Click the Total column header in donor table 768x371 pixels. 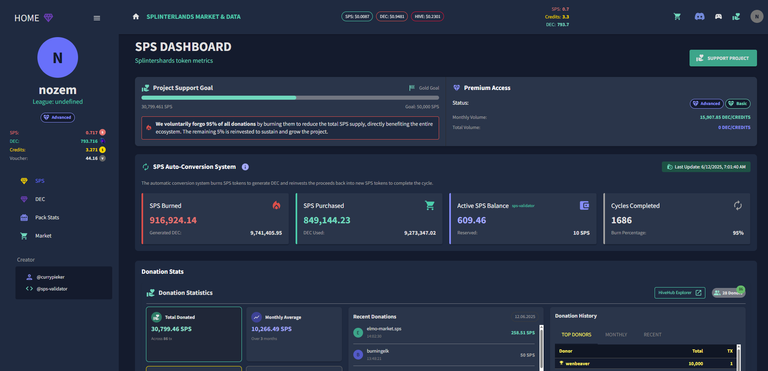[x=697, y=351]
